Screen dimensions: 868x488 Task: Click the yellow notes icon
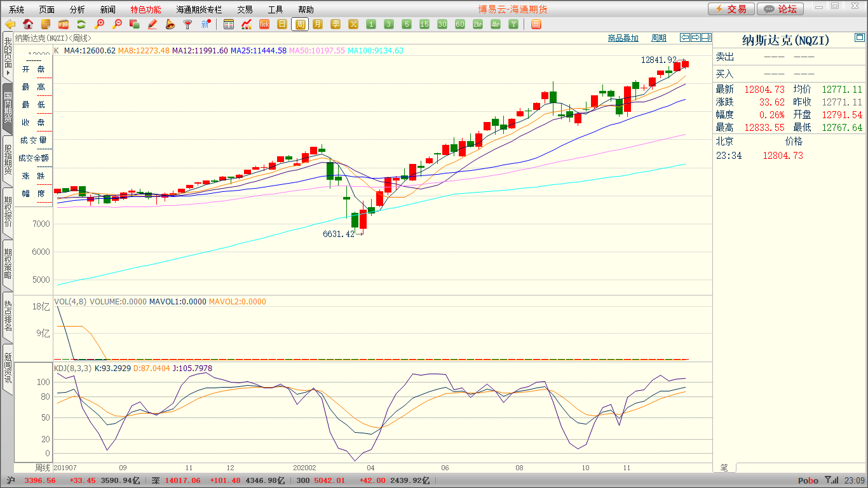[x=46, y=24]
